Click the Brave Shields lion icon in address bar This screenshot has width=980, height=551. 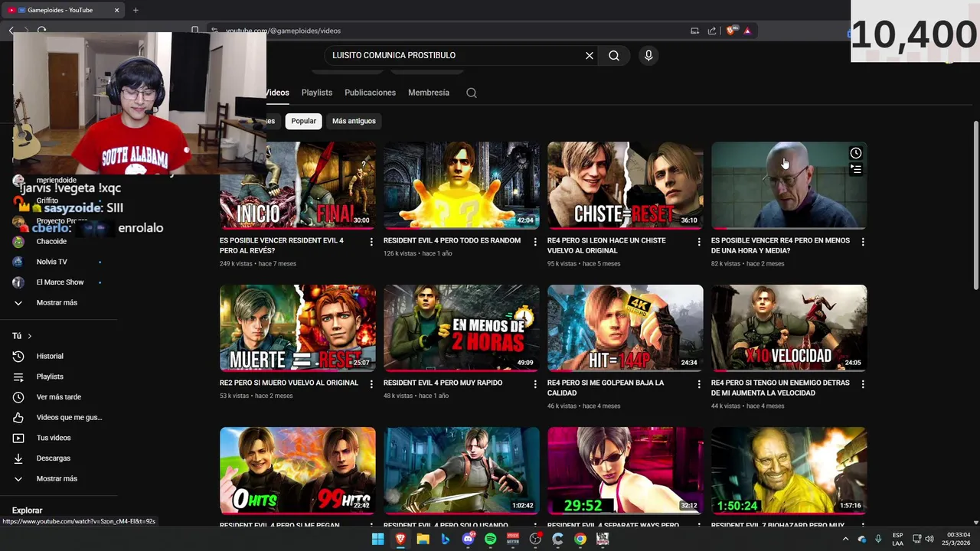(730, 31)
